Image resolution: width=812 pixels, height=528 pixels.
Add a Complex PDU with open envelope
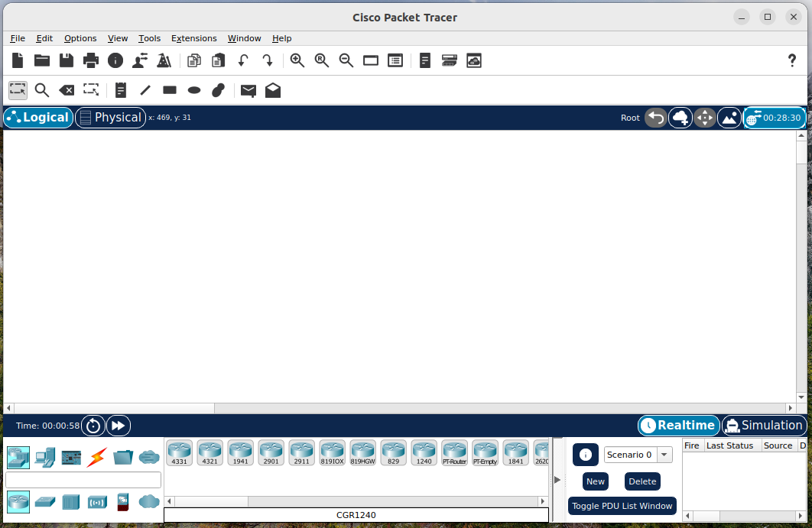pos(273,90)
